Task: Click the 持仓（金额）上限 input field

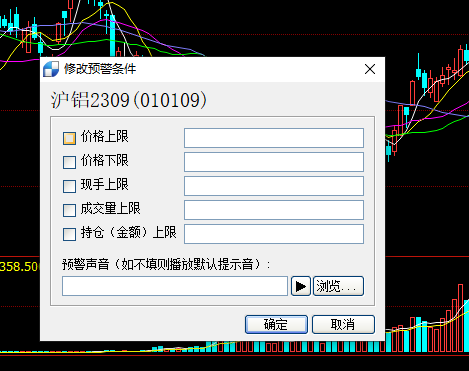Action: point(274,234)
